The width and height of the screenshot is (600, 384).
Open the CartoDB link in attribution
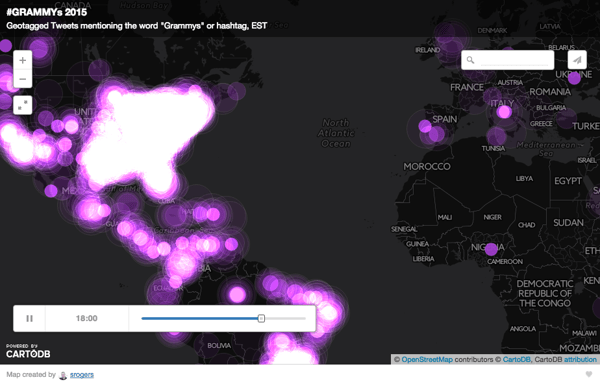pyautogui.click(x=516, y=360)
